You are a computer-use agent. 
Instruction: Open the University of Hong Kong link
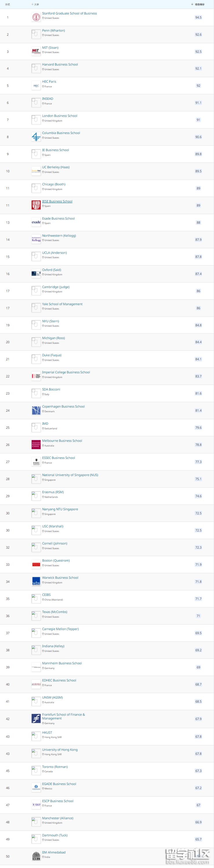(60, 749)
